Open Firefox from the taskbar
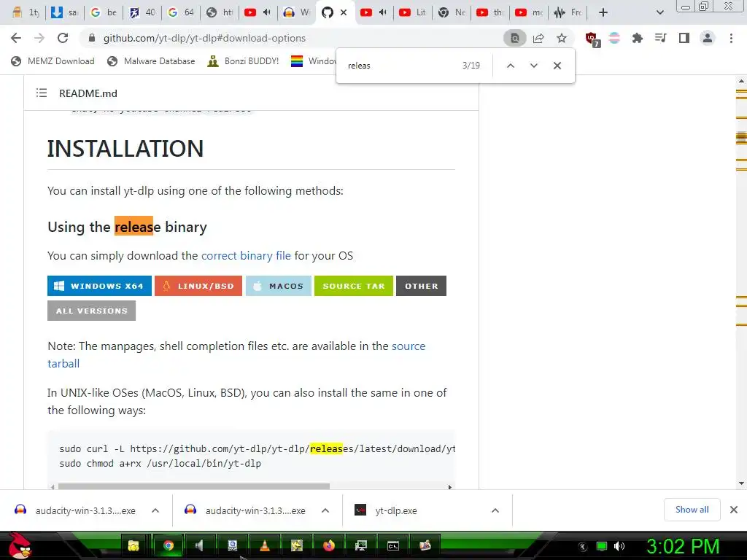747x560 pixels. pos(329,545)
